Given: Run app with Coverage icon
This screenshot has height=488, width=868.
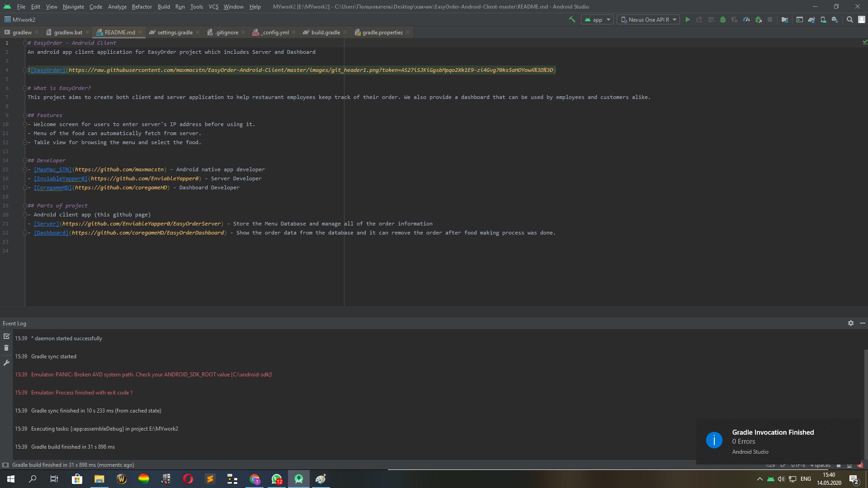Looking at the screenshot, I should tap(735, 19).
